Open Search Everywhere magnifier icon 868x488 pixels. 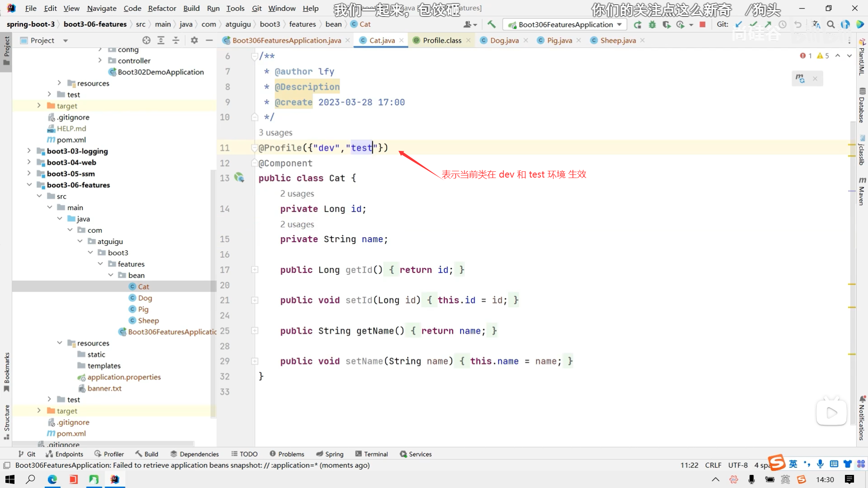830,24
